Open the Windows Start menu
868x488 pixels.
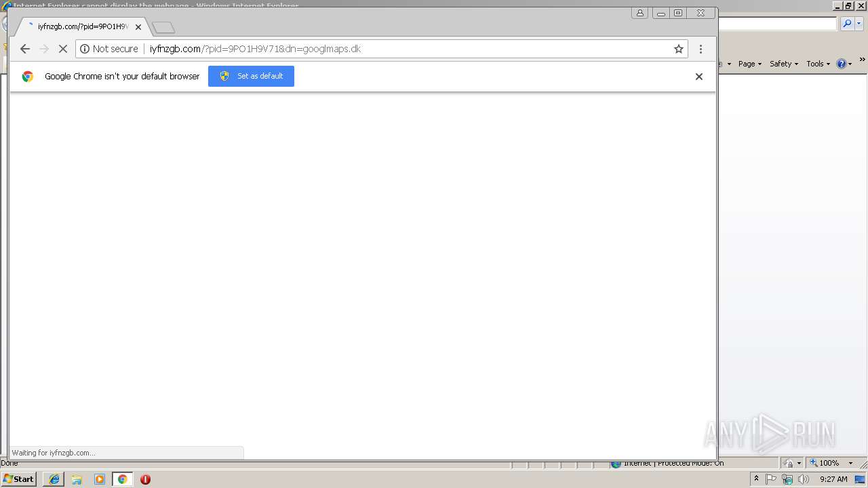(x=19, y=479)
